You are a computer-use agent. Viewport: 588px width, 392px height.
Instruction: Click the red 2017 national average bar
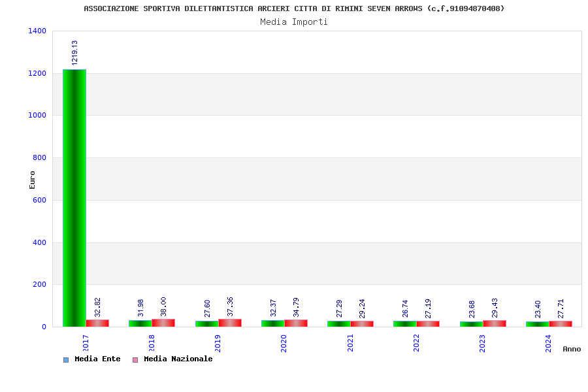pos(97,323)
